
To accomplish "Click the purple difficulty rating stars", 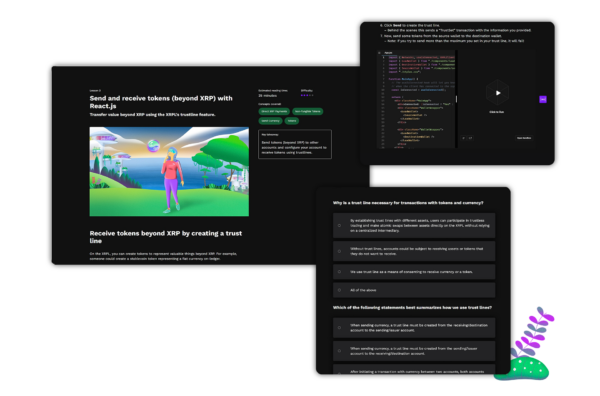I will 307,95.
